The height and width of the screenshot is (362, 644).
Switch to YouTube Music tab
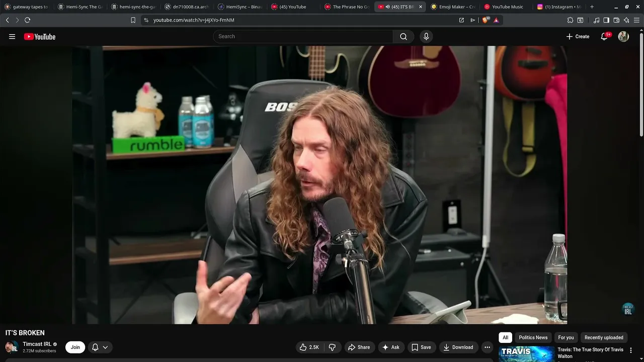point(507,7)
